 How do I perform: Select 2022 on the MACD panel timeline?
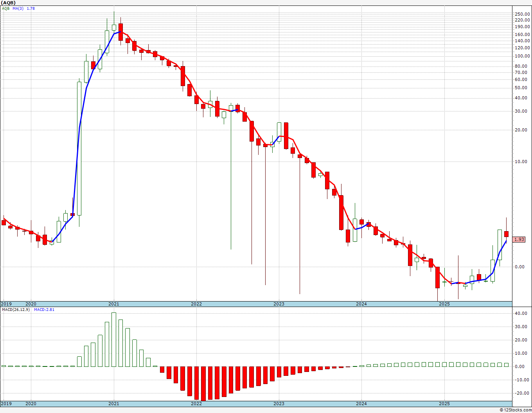(196, 404)
